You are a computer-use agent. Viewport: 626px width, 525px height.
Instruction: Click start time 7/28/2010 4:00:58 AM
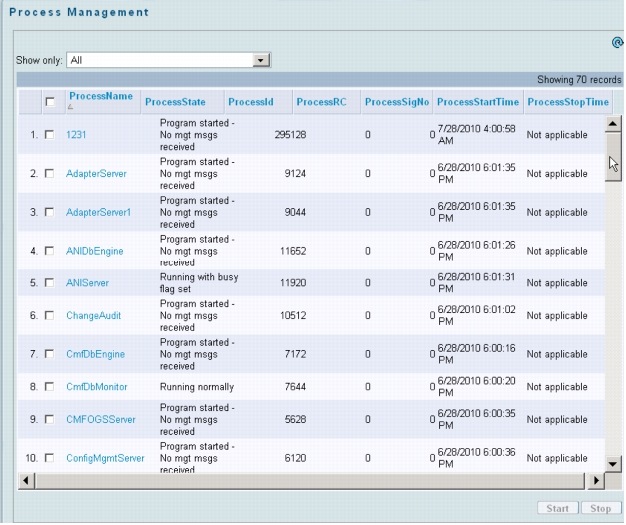coord(477,135)
